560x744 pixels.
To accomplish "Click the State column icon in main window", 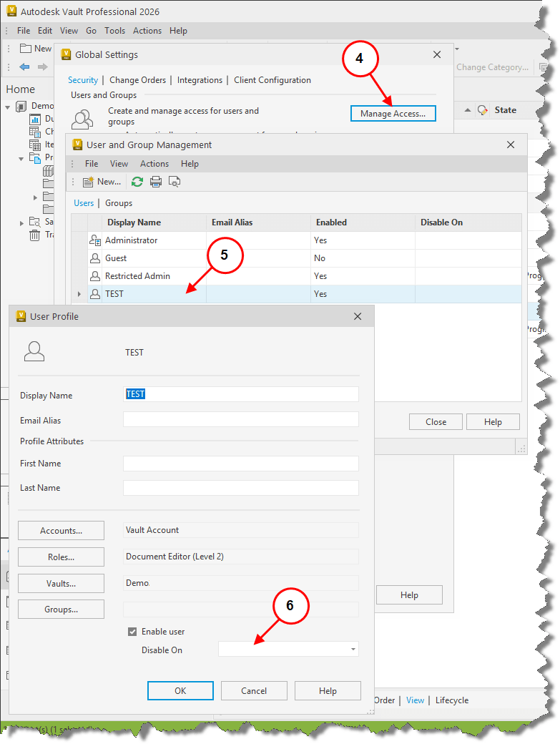I will click(483, 110).
